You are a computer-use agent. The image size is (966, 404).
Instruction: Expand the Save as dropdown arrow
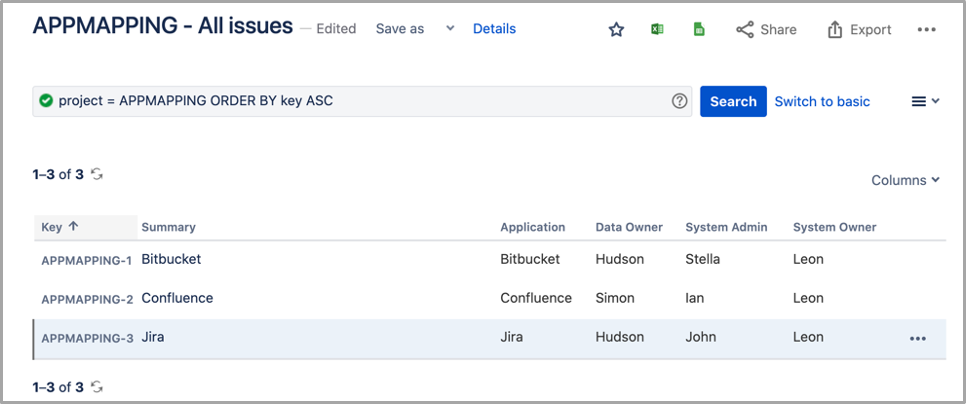point(450,29)
